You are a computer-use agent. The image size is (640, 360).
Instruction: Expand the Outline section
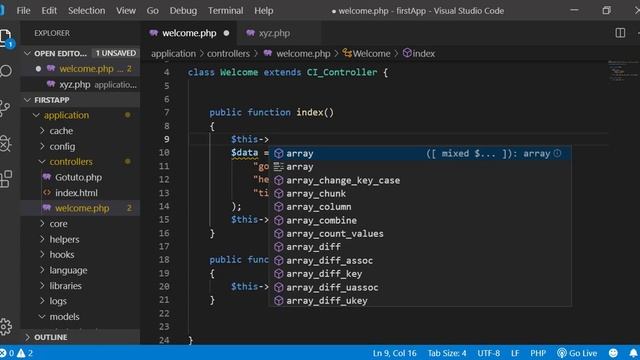tap(80, 337)
